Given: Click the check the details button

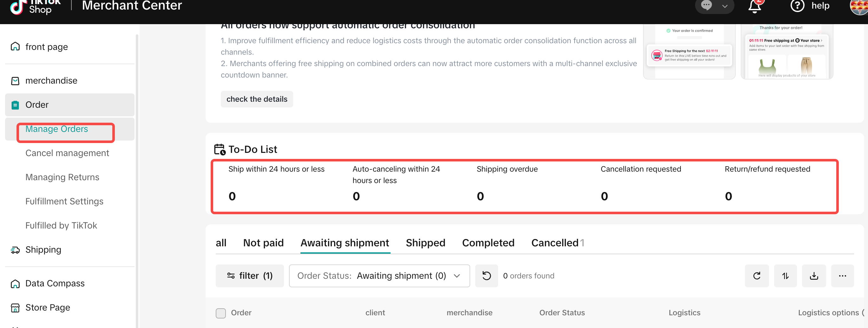Looking at the screenshot, I should coord(256,99).
